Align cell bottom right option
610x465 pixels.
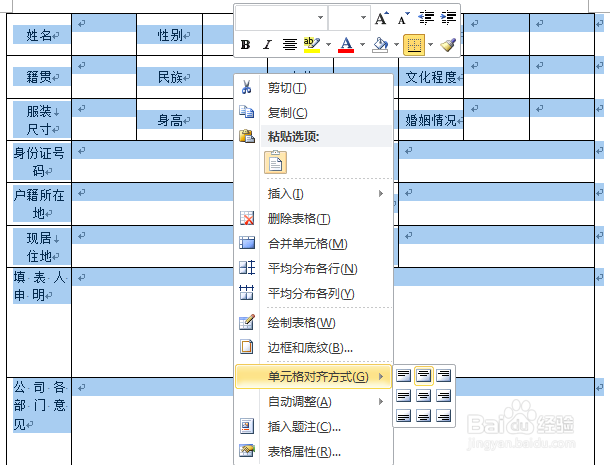pyautogui.click(x=444, y=416)
